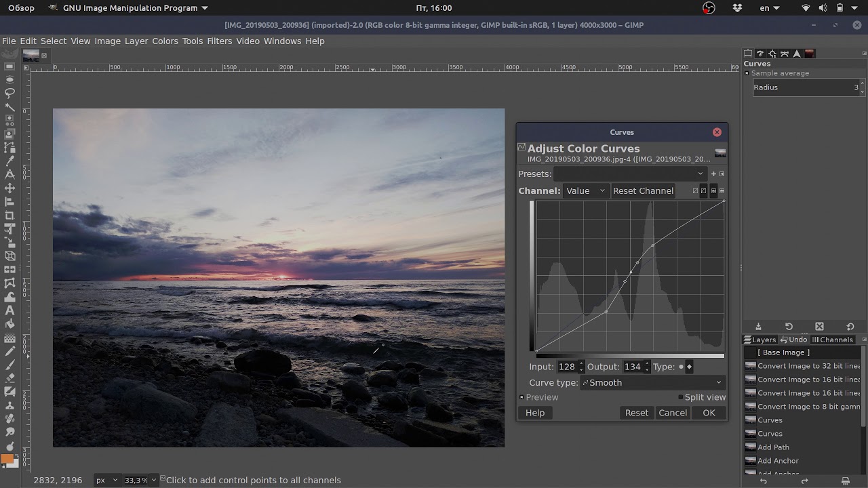Viewport: 868px width, 488px height.
Task: Click the Input value field
Action: click(567, 367)
